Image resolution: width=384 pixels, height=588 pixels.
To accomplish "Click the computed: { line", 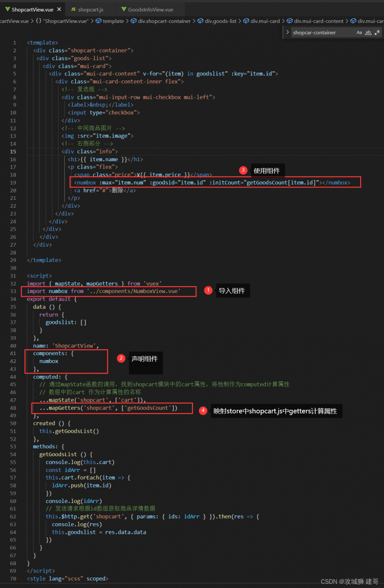I will point(50,377).
